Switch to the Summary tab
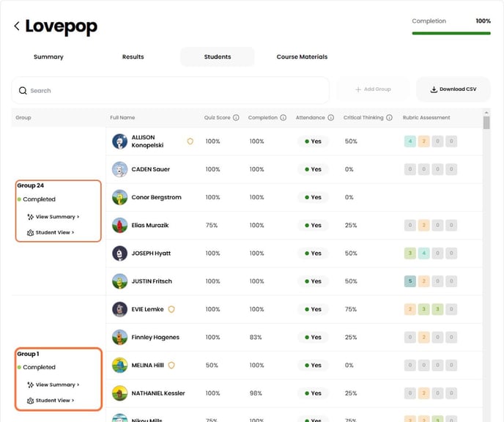504x422 pixels. [48, 57]
